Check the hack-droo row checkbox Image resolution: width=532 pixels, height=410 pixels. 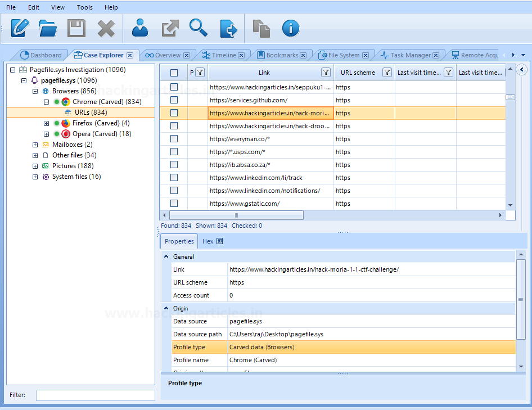coord(174,125)
